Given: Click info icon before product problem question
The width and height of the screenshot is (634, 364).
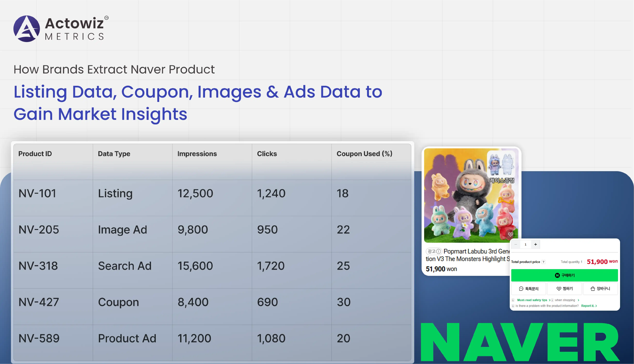Looking at the screenshot, I should pos(513,306).
